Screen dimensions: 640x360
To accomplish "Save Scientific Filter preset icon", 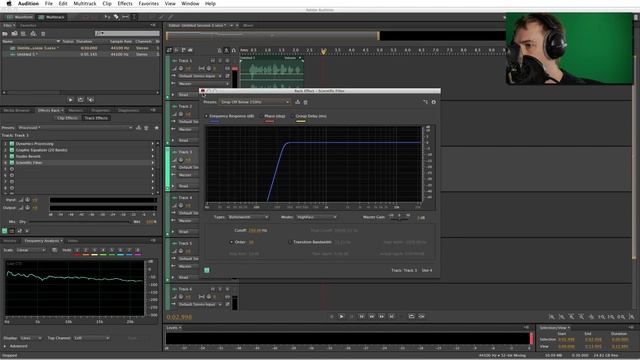I will tap(298, 102).
